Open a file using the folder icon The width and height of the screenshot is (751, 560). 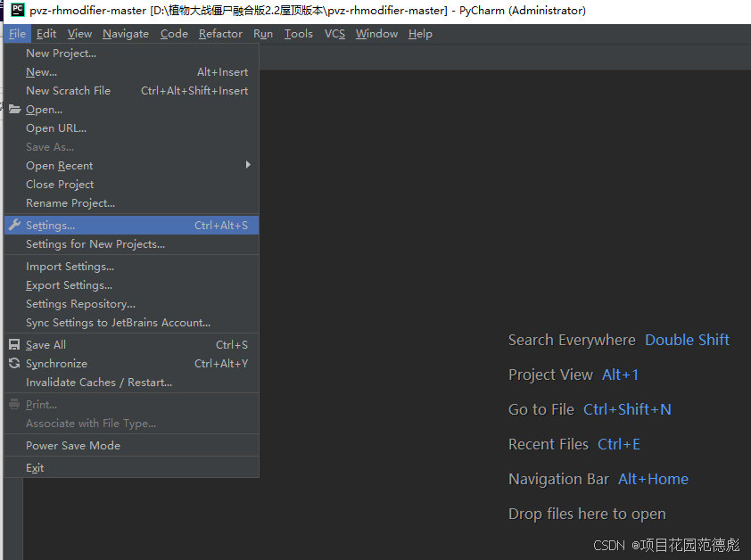point(14,109)
